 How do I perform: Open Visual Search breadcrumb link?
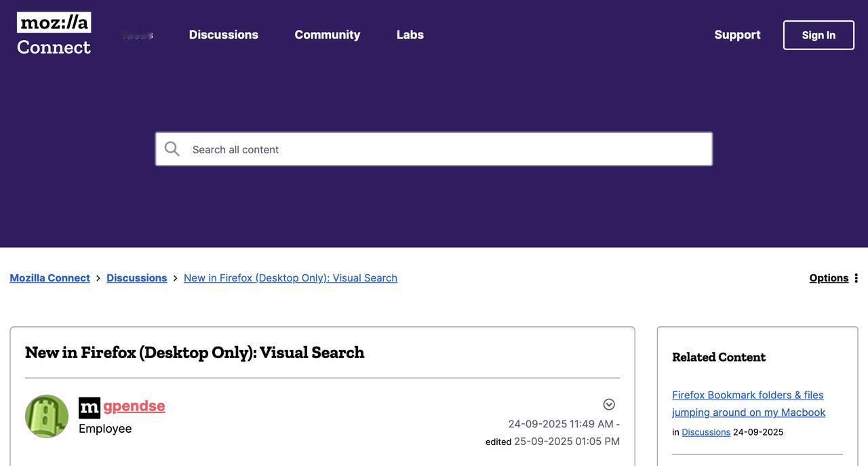pos(291,278)
